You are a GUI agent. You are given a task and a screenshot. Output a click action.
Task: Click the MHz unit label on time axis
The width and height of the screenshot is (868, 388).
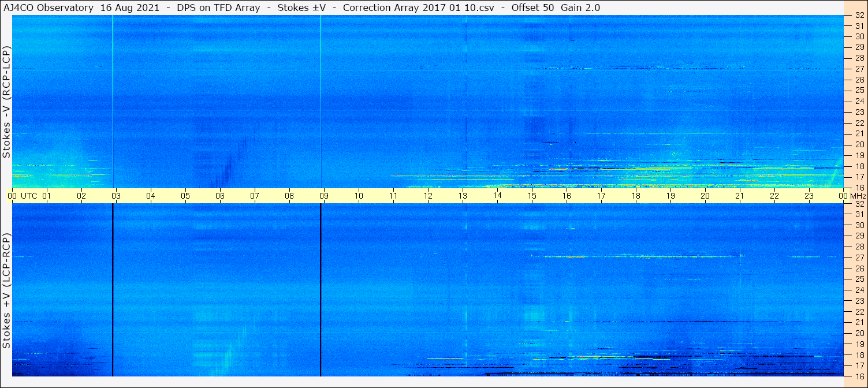(x=857, y=196)
